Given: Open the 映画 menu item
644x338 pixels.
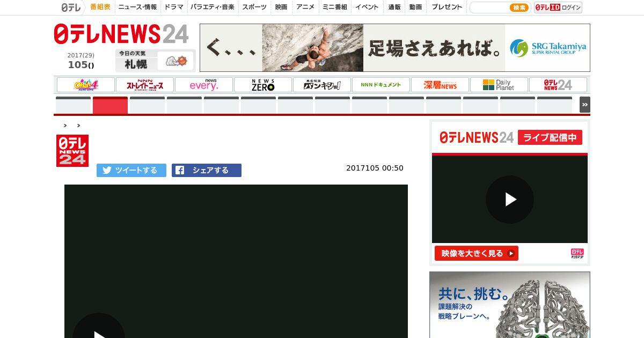Looking at the screenshot, I should click(281, 7).
